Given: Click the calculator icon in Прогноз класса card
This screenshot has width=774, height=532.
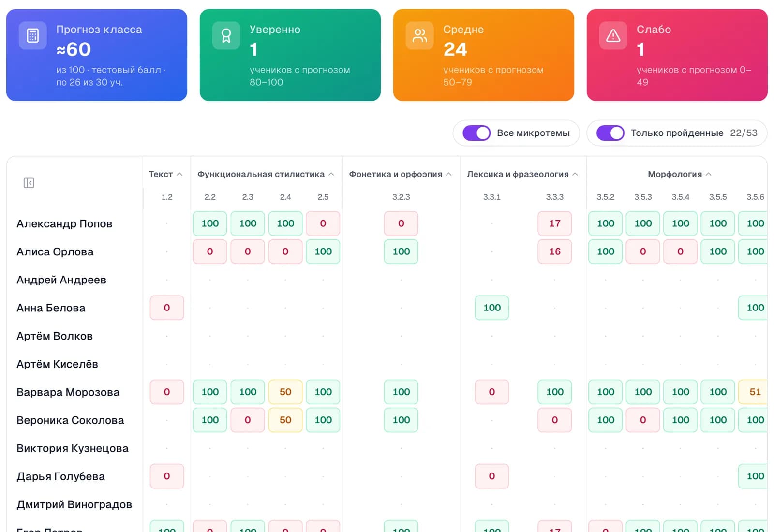Looking at the screenshot, I should pyautogui.click(x=33, y=35).
